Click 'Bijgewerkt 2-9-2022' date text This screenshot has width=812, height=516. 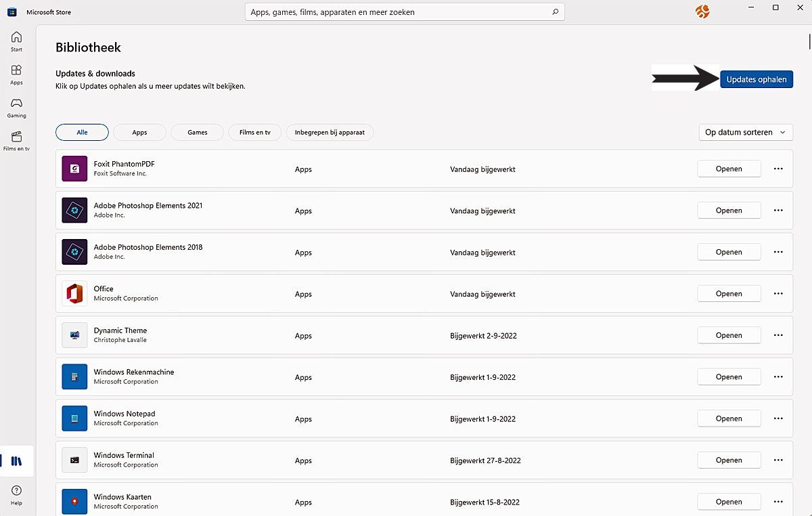point(483,336)
